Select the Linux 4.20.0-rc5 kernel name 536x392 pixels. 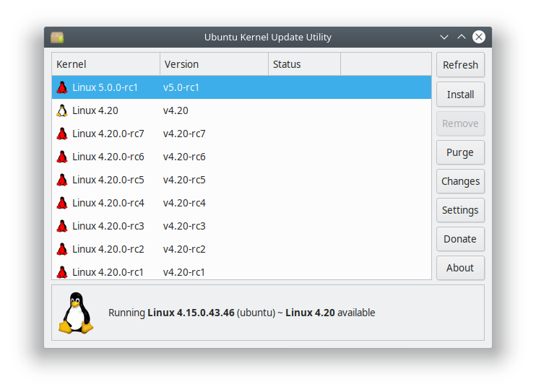pyautogui.click(x=108, y=180)
